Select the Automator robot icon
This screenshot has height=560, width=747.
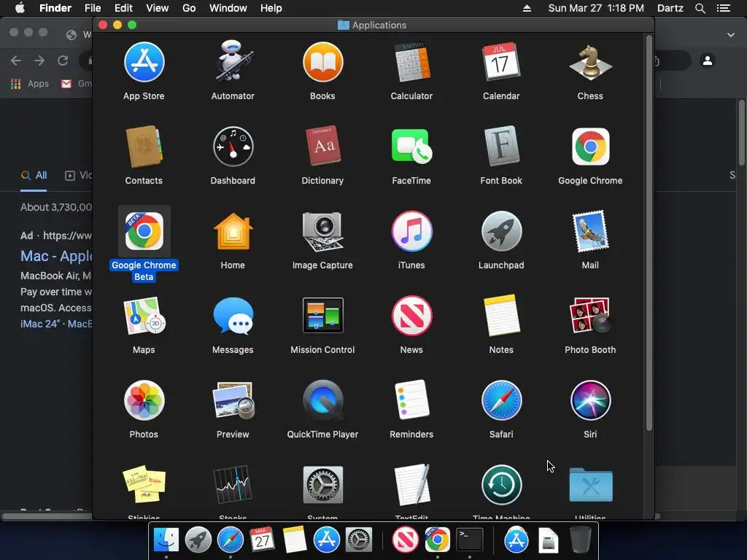233,61
